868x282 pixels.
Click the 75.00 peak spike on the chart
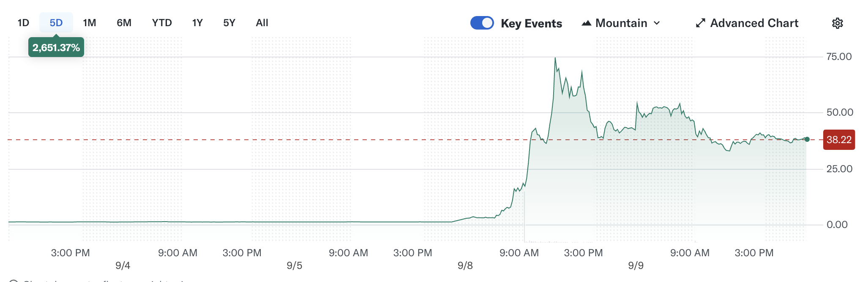[x=555, y=58]
